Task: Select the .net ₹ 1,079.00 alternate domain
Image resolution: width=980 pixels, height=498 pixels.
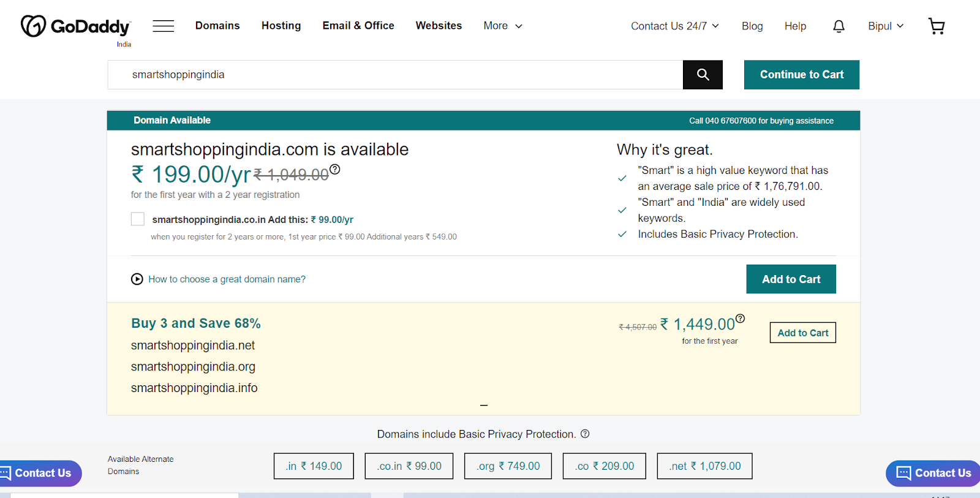Action: (704, 466)
